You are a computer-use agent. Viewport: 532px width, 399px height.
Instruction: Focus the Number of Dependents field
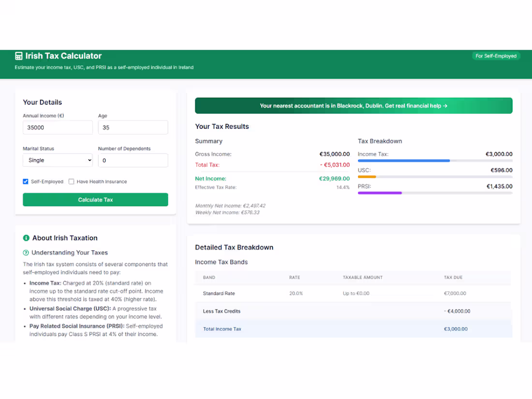[x=133, y=160]
